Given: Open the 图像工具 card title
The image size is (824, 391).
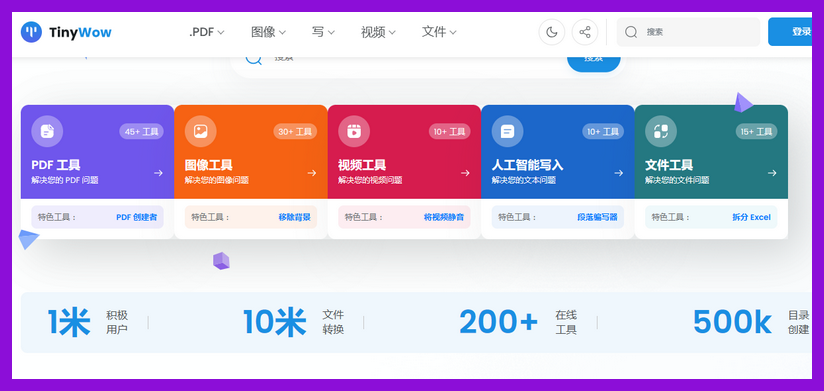Looking at the screenshot, I should [x=209, y=166].
